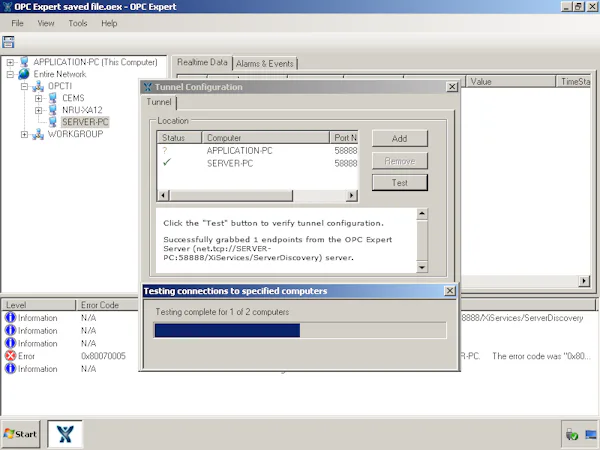Click the first Information icon in log
This screenshot has width=600, height=450.
10,318
